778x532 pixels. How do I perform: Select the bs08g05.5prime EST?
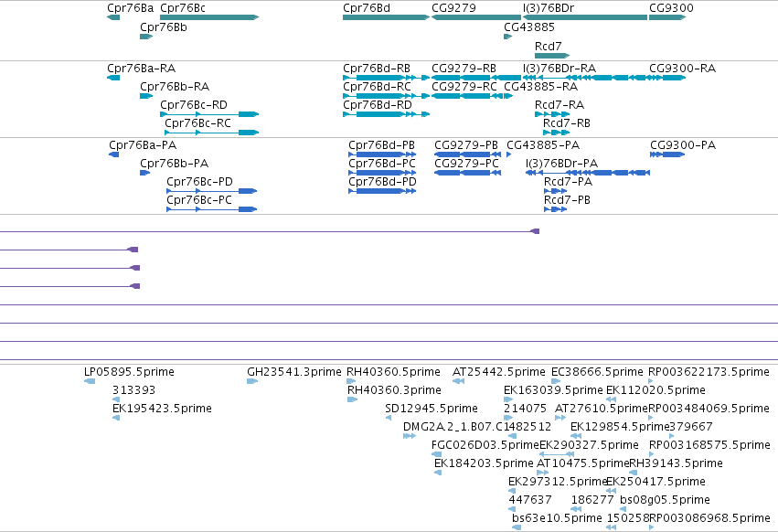623,509
